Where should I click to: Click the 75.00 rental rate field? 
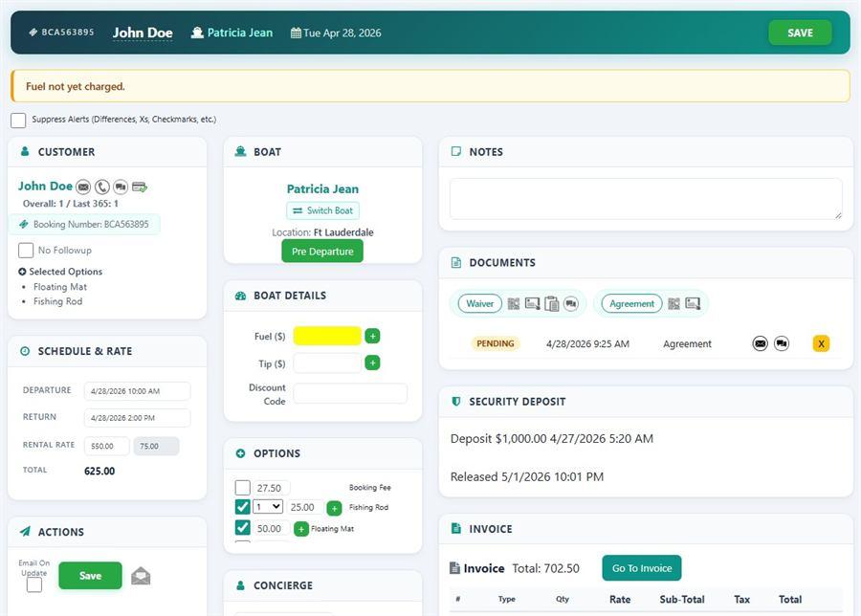157,447
